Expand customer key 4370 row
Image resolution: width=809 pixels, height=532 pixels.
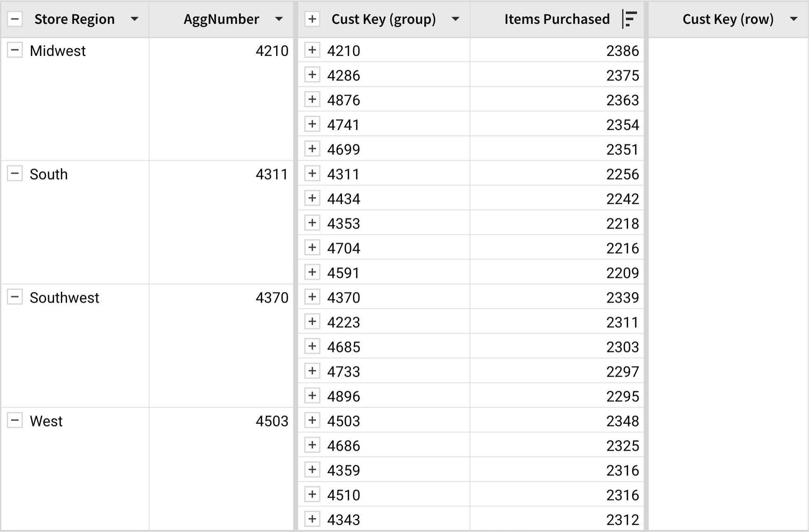[x=312, y=297]
